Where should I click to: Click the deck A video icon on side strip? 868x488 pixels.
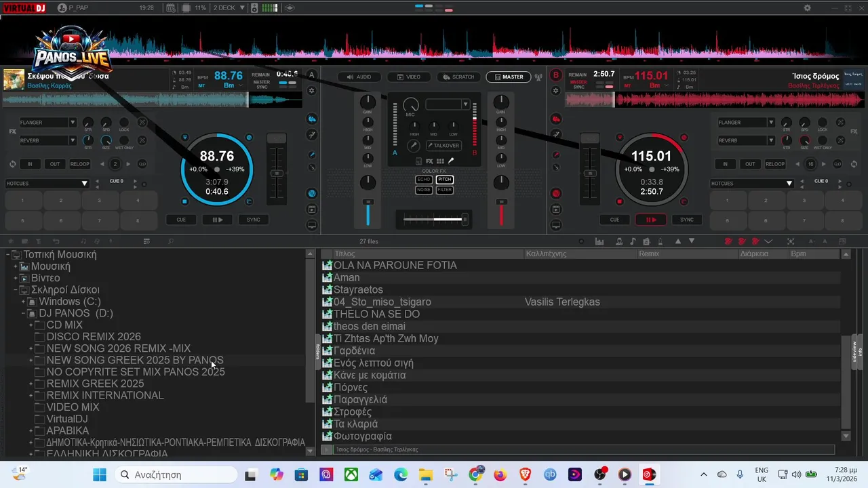tap(312, 209)
